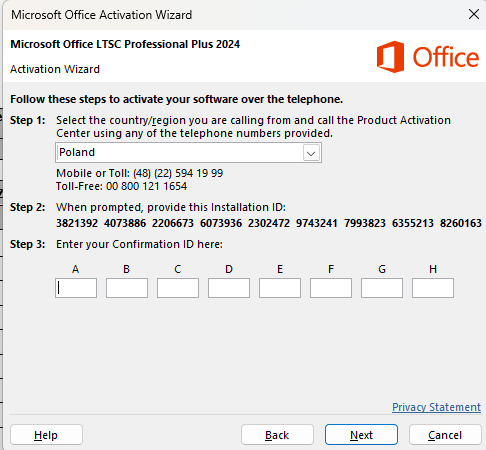Go to previous step with Back
This screenshot has width=486, height=450.
[277, 435]
